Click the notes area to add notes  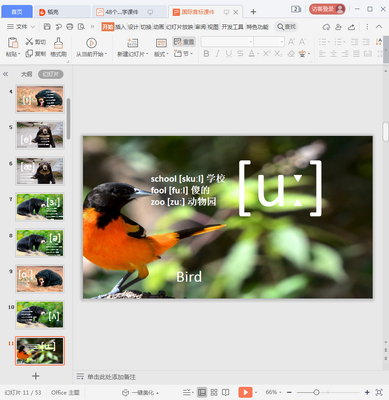pyautogui.click(x=111, y=377)
